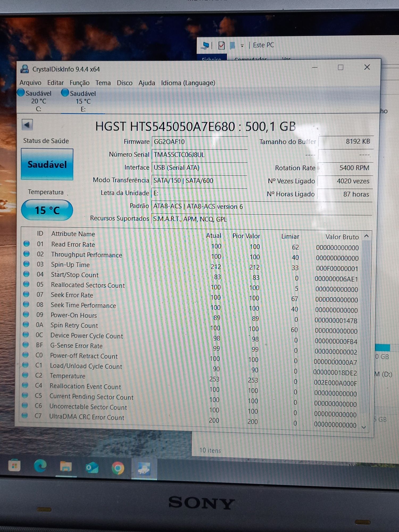399x532 pixels.
Task: Open the Idioma (Language) menu
Action: tap(188, 83)
